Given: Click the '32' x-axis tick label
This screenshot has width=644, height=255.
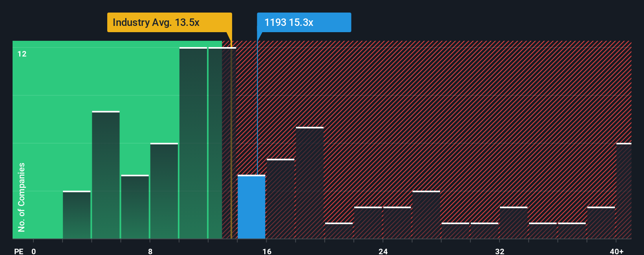Looking at the screenshot, I should [x=499, y=251].
